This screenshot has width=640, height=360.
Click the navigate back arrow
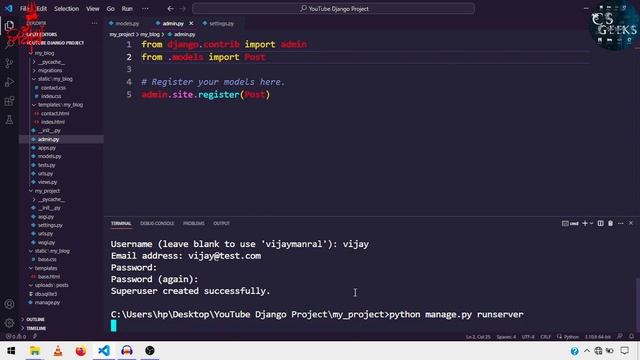pyautogui.click(x=171, y=9)
